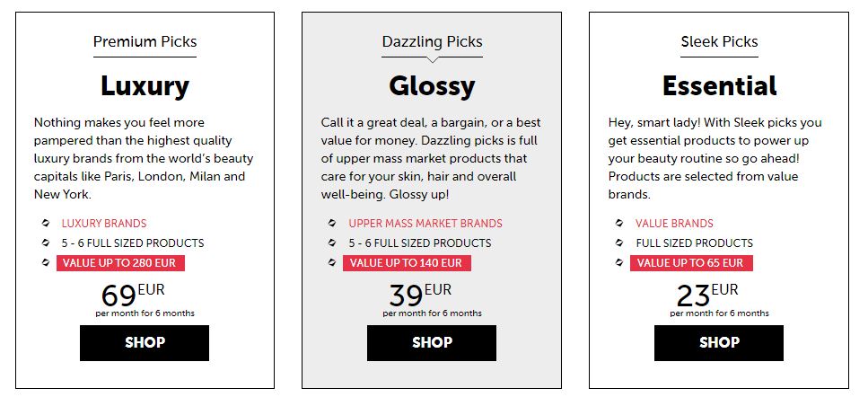Click the 23 EUR price on Essential

707,296
